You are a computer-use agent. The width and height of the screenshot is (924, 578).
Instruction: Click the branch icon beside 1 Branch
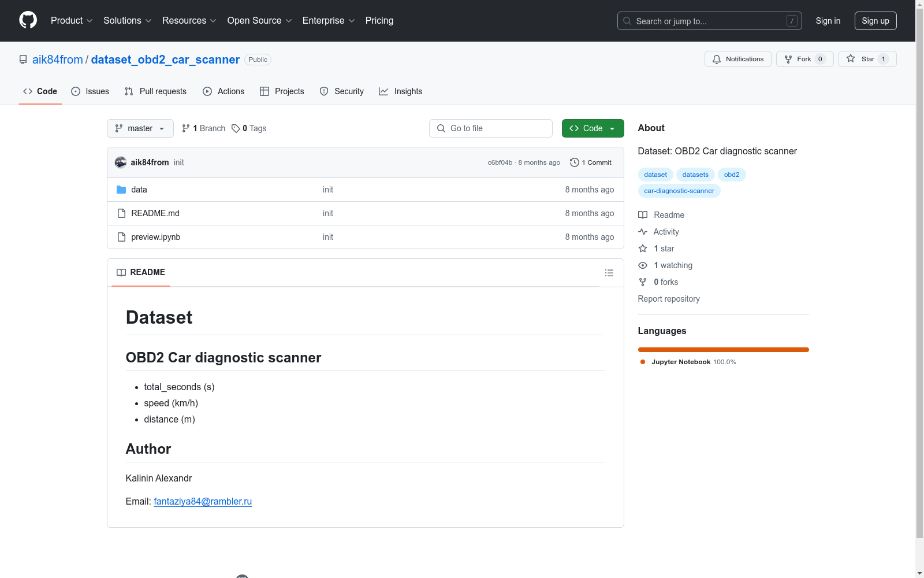[x=186, y=128]
